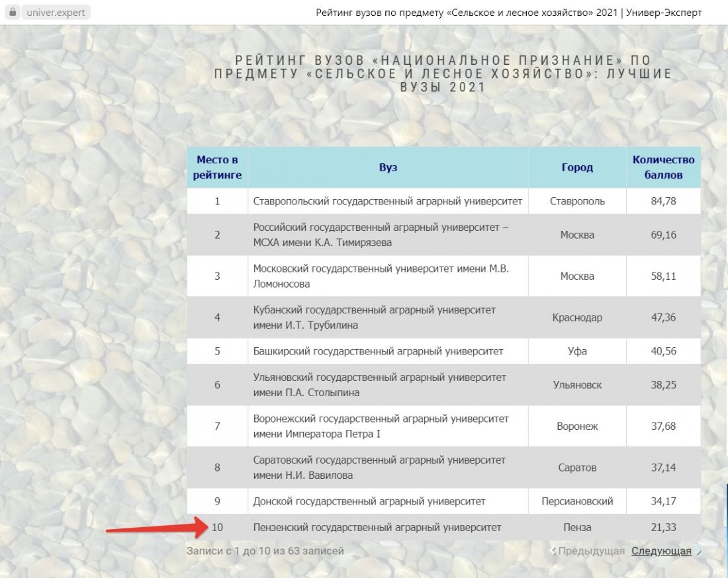Screen dimensions: 728x578
Task: Click the univer.expert address field
Action: tap(56, 13)
